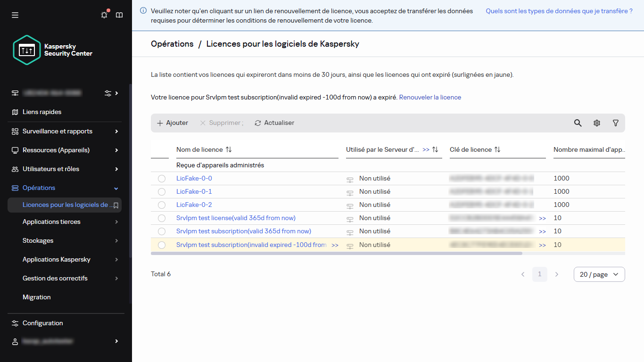644x362 pixels.
Task: Select the expired SrvIpm subscription row radio button
Action: pos(162,245)
